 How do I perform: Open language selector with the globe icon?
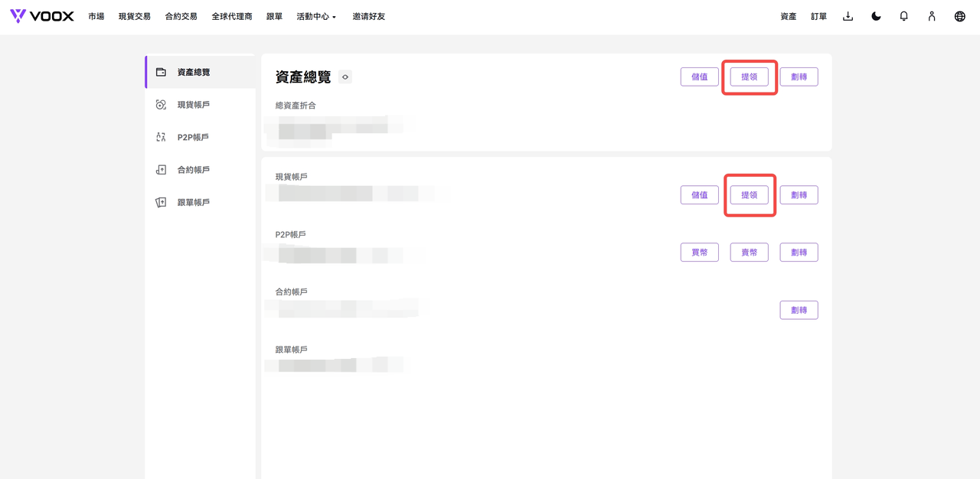959,16
